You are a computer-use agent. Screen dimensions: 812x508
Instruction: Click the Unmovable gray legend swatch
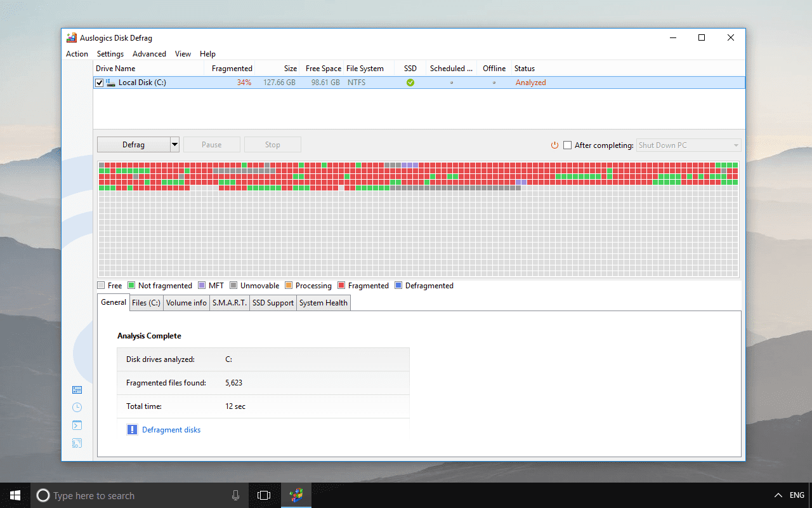(233, 286)
